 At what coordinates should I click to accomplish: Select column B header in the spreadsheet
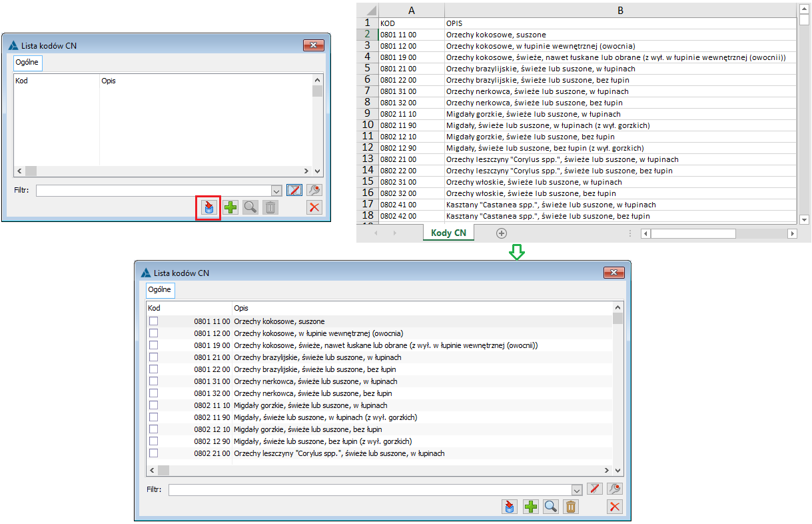[x=620, y=11]
